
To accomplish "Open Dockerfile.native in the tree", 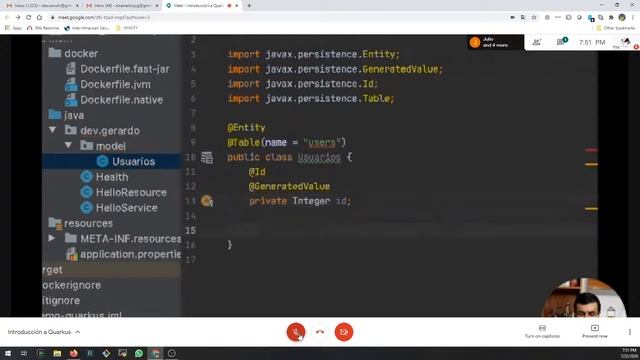I will (114, 100).
